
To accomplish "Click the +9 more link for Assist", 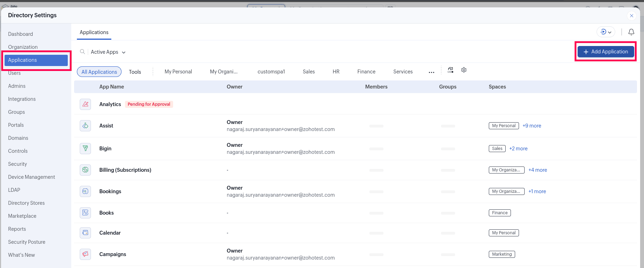I will click(532, 126).
